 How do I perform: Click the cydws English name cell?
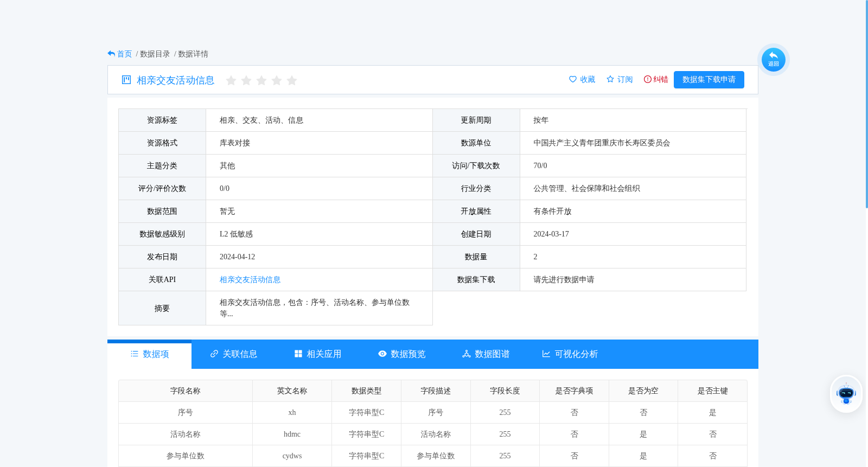click(x=292, y=456)
